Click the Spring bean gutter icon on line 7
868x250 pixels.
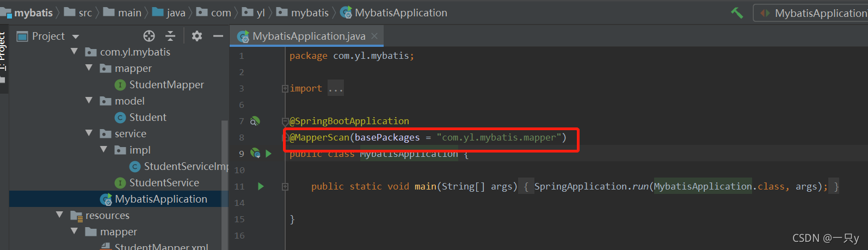(x=255, y=121)
